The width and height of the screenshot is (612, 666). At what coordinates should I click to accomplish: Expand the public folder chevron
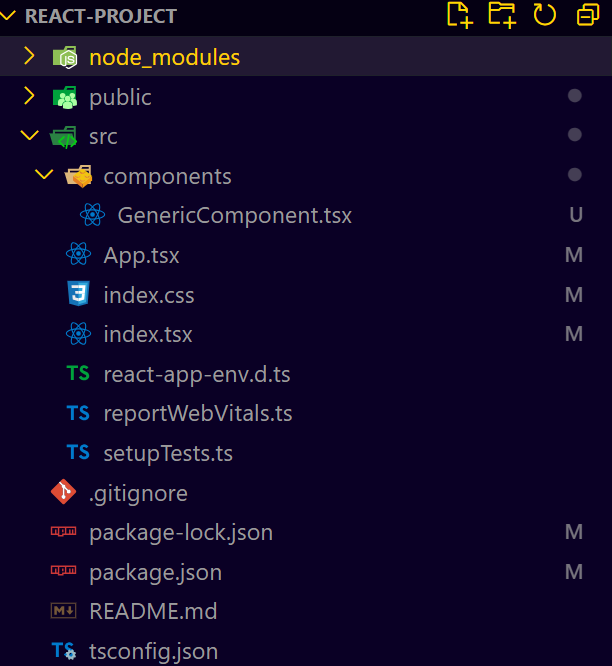[29, 96]
